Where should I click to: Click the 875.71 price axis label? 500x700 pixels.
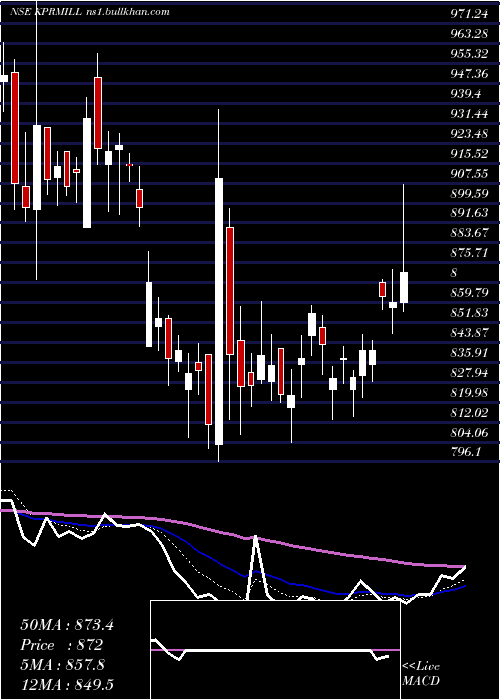tap(469, 253)
